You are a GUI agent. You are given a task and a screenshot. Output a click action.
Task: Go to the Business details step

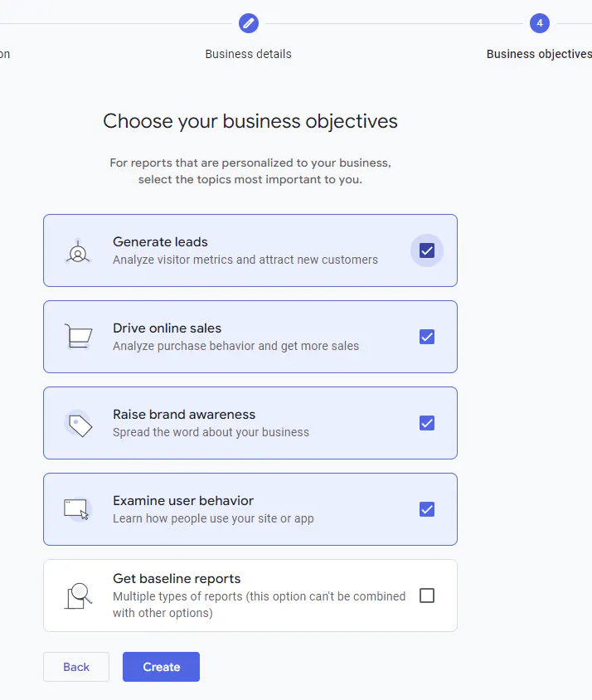pyautogui.click(x=249, y=54)
